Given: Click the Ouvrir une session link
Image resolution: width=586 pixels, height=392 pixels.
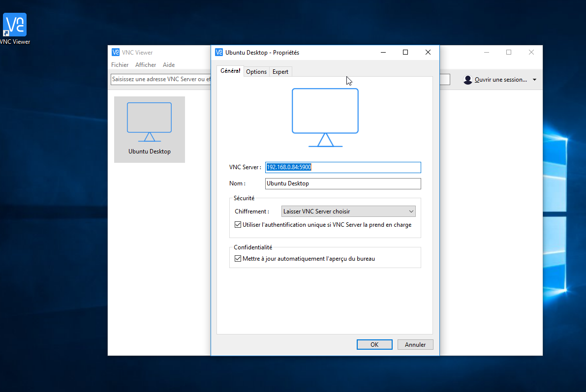Looking at the screenshot, I should click(x=501, y=80).
